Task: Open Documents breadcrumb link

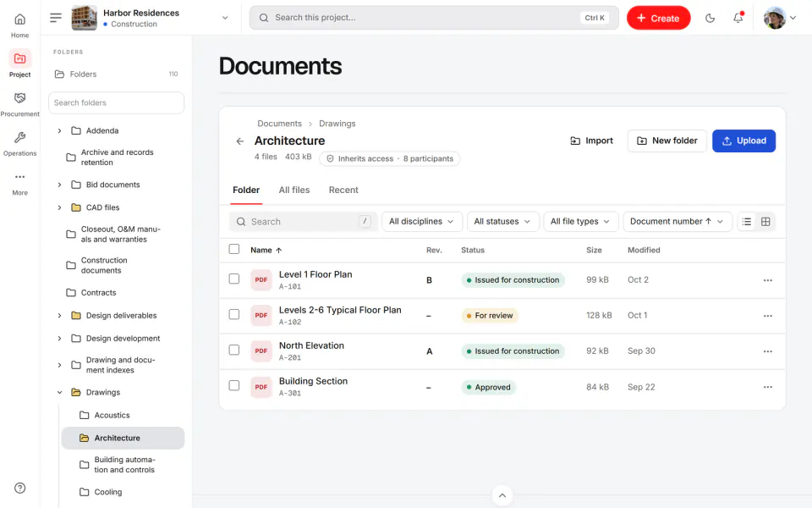Action: coord(280,124)
